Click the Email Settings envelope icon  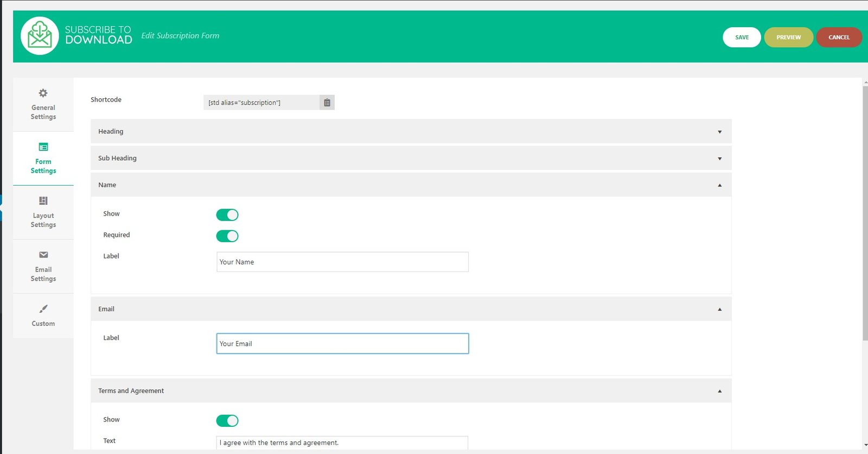click(x=43, y=255)
